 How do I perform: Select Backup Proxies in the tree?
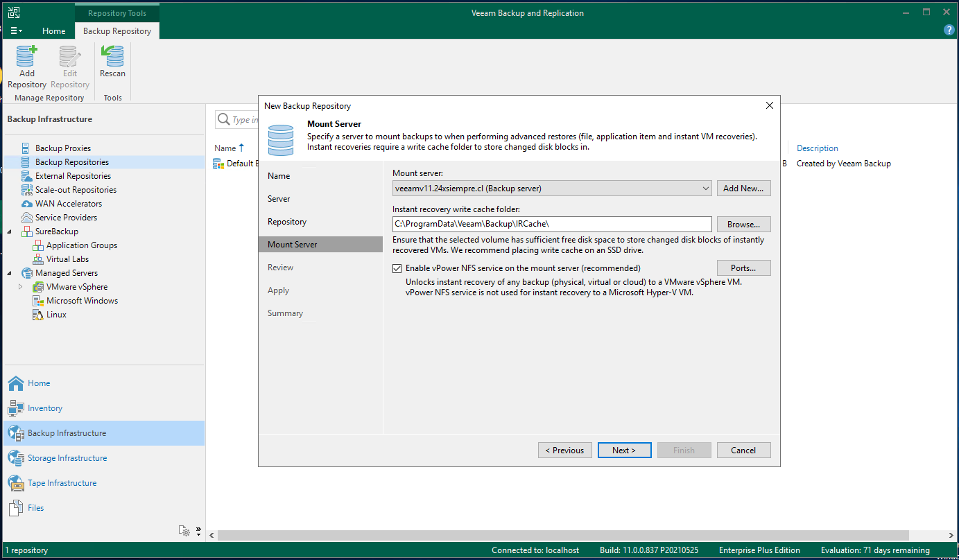click(x=64, y=148)
